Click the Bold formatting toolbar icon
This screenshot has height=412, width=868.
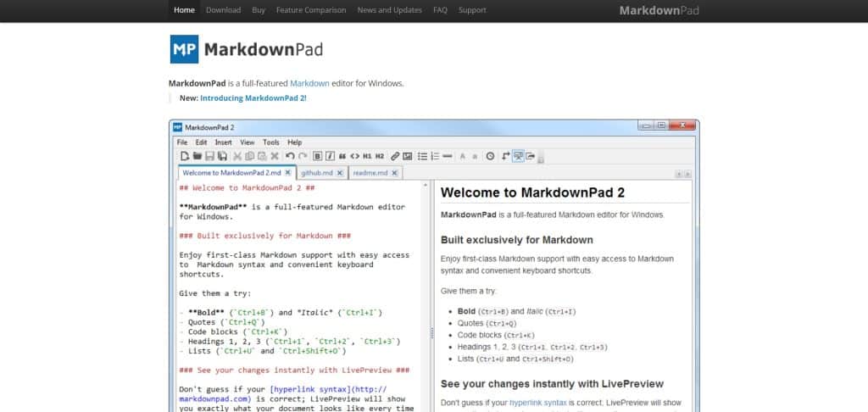coord(318,156)
